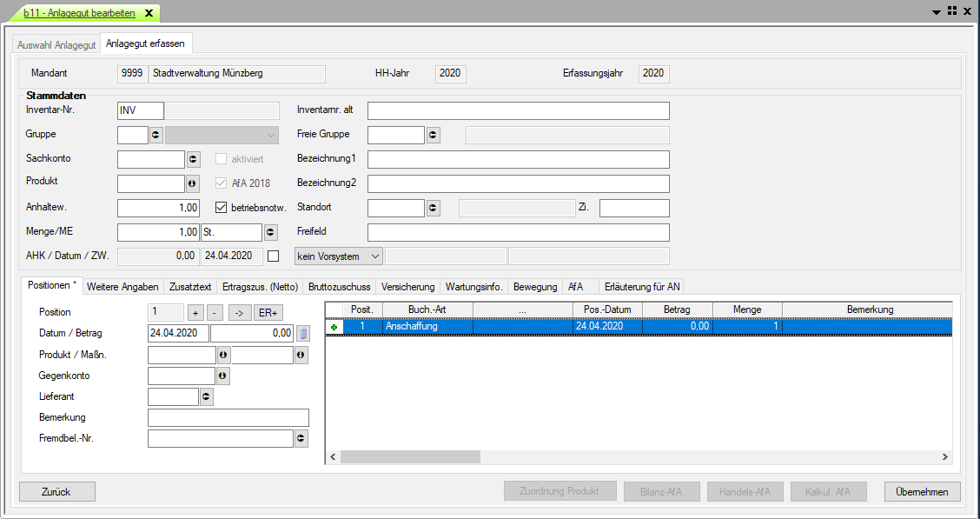Screen dimensions: 980x519
Task: Switch to the Versicherung tab
Action: pyautogui.click(x=407, y=286)
